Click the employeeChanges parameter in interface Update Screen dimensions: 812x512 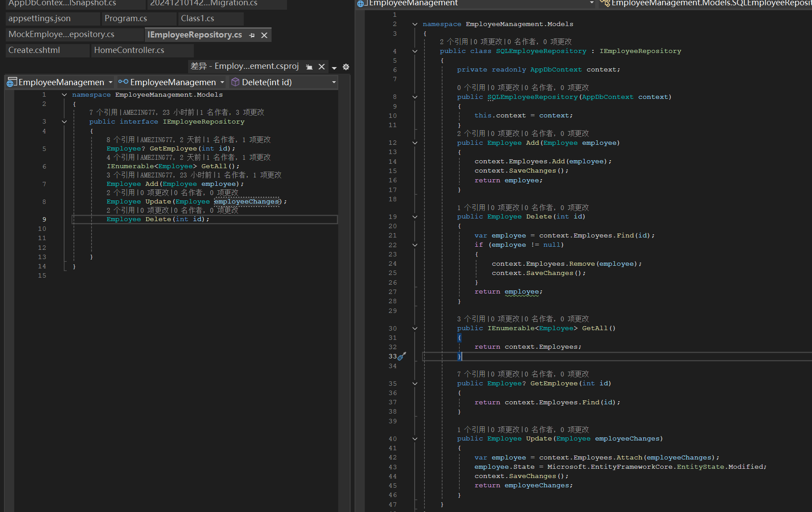tap(247, 202)
